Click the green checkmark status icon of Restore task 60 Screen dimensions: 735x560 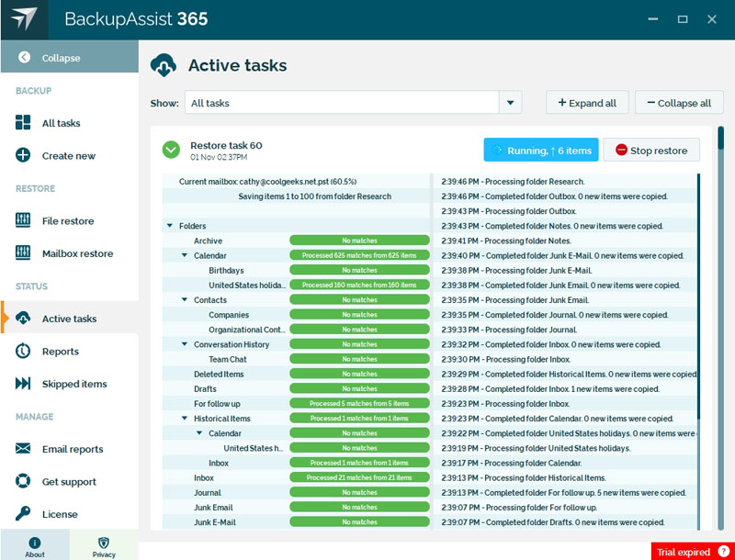click(171, 150)
